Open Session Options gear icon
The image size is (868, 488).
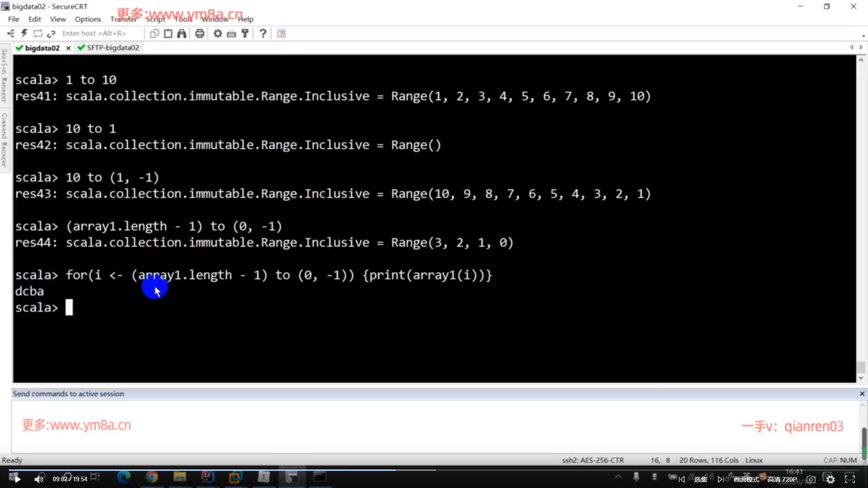[217, 33]
